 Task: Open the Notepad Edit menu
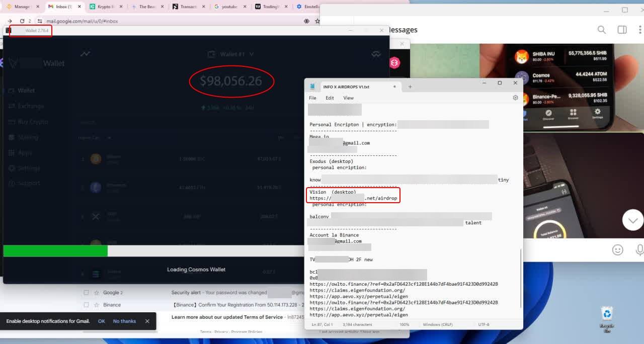pyautogui.click(x=330, y=98)
